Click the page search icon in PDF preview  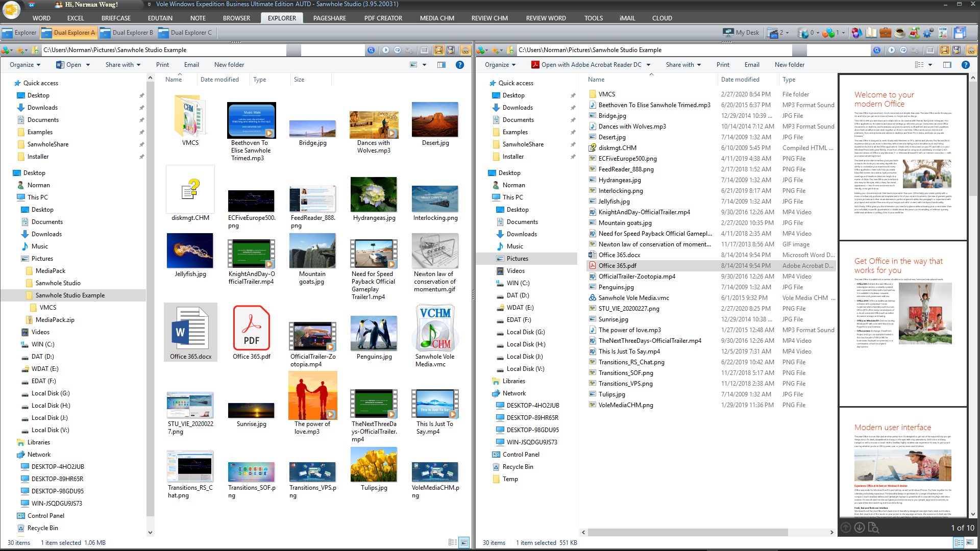pos(873,528)
